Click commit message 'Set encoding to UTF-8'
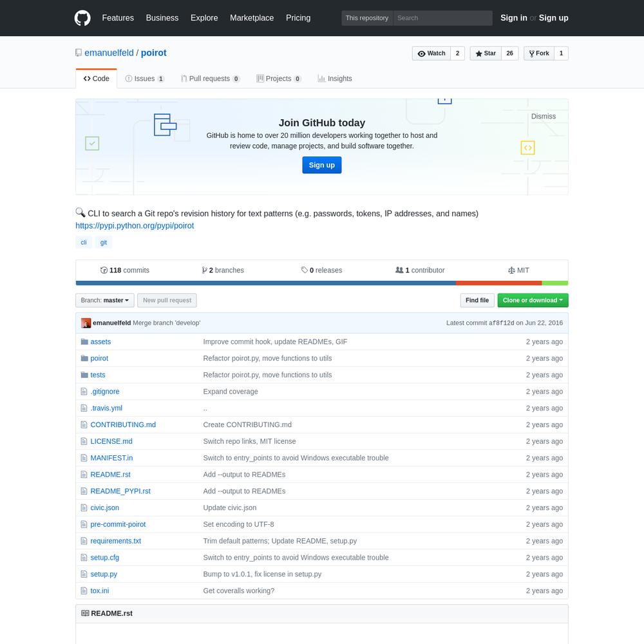Viewport: 644px width, 644px height. tap(238, 524)
